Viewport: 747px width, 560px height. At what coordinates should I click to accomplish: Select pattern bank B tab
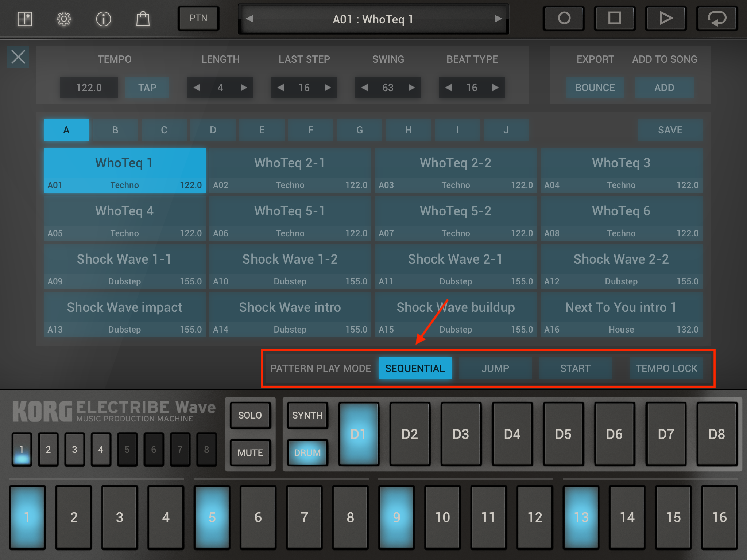pos(115,130)
